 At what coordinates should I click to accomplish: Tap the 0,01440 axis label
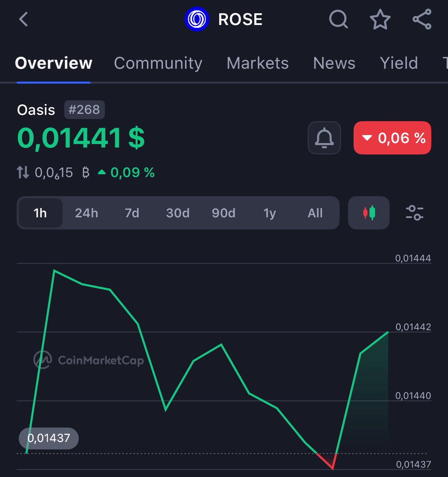point(413,396)
